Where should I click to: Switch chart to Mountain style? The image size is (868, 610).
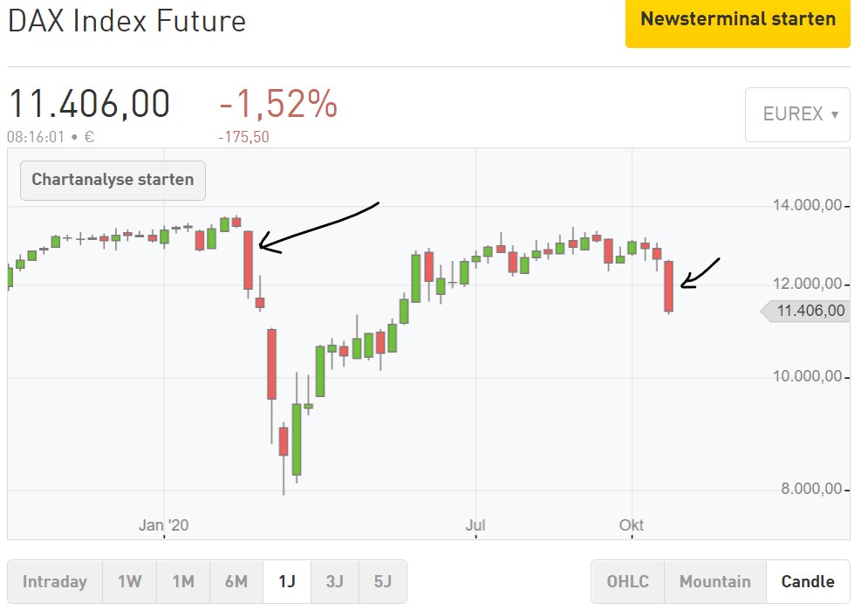click(x=715, y=580)
